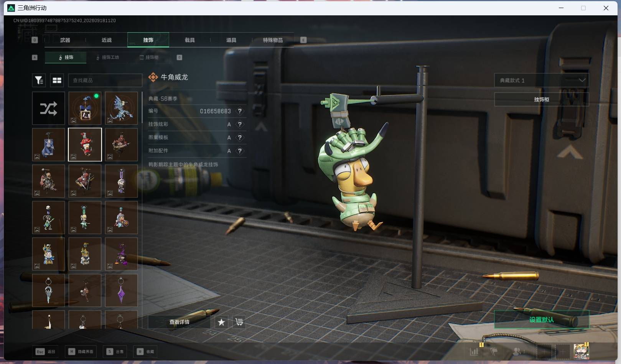Select the knight with shield charm

[x=121, y=217]
